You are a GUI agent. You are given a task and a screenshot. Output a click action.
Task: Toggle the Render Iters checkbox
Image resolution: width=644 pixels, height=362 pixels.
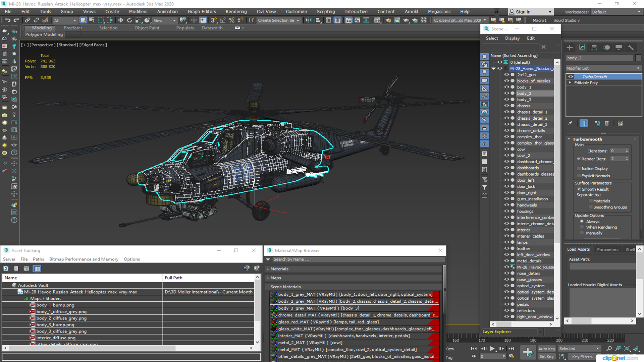click(x=579, y=159)
